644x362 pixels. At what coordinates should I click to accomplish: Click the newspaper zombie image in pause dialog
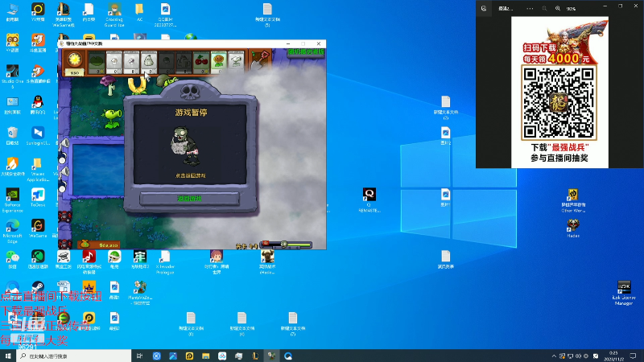[x=185, y=146]
